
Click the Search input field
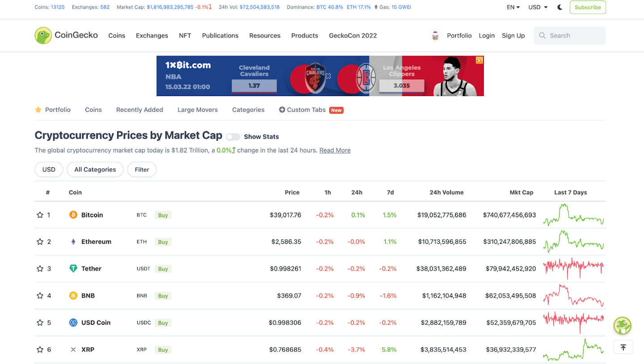tap(570, 35)
